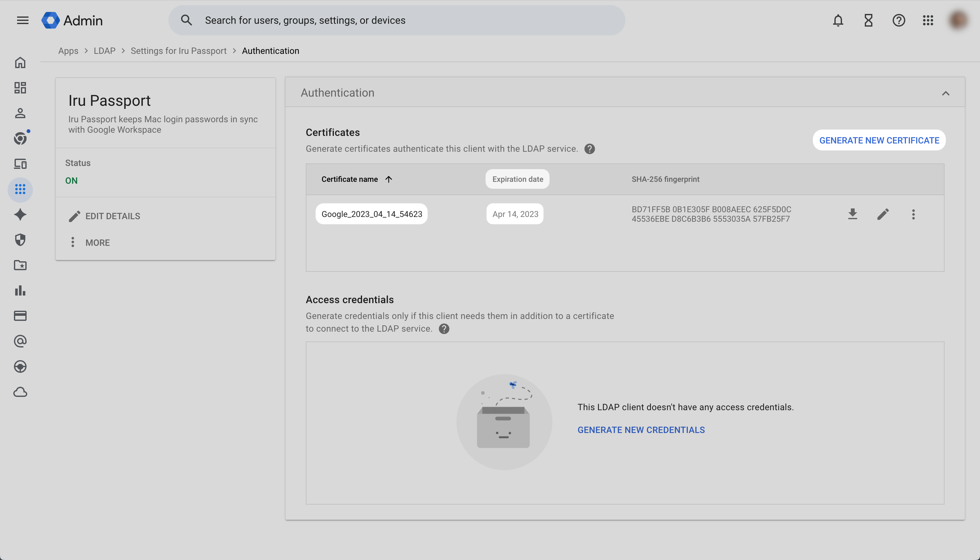Open Generative AI sparkle icon in sidebar
The height and width of the screenshot is (560, 980).
[x=20, y=215]
